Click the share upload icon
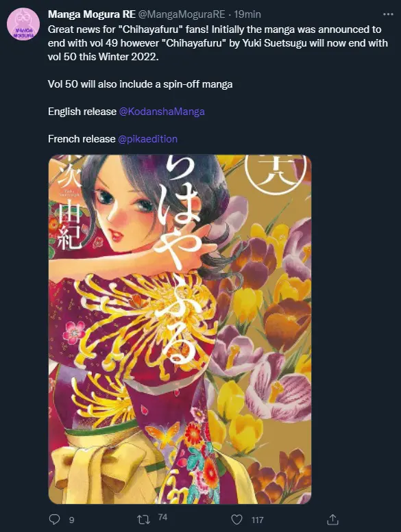 [332, 519]
